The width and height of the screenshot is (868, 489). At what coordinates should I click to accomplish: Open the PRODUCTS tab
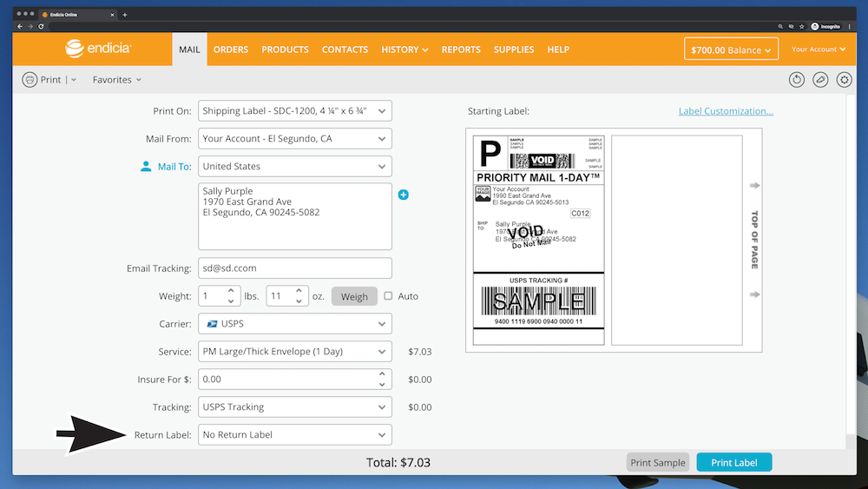click(285, 50)
